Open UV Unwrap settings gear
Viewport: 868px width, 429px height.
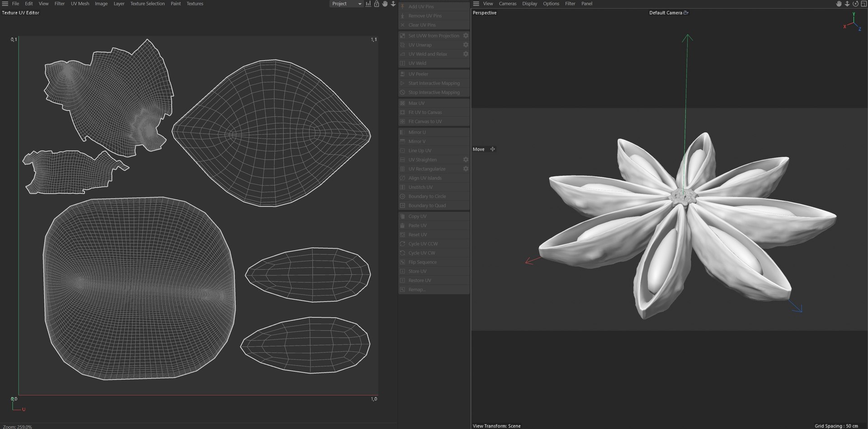coord(466,45)
